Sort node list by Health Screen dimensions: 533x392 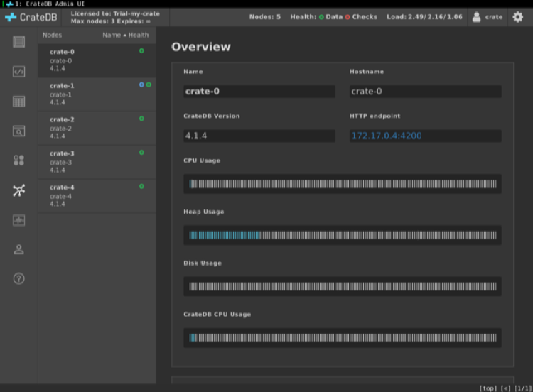[x=139, y=35]
